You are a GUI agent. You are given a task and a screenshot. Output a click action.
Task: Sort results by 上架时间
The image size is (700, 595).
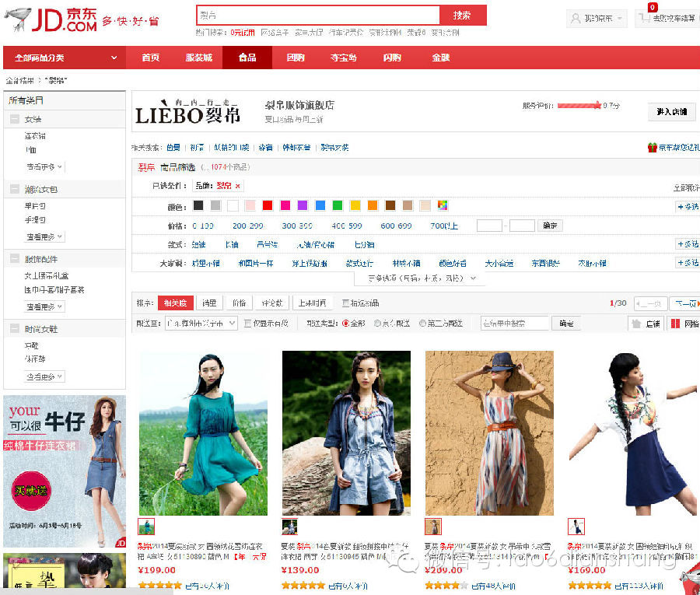point(313,303)
